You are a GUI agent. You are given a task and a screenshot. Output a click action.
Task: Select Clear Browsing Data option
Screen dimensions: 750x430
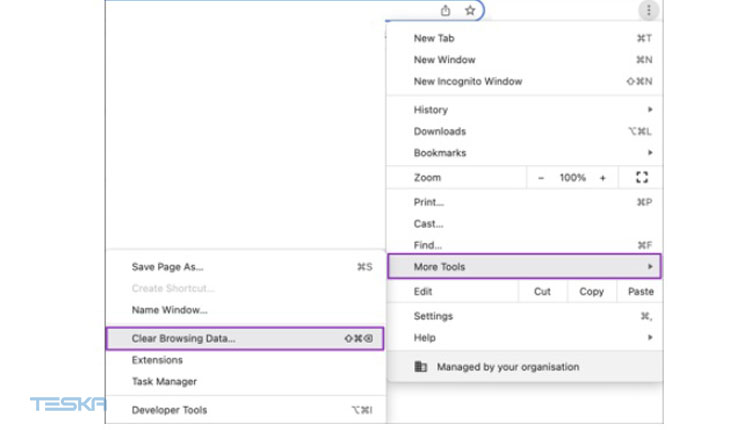point(184,339)
